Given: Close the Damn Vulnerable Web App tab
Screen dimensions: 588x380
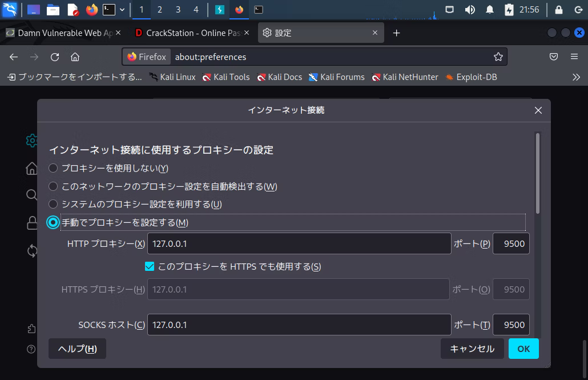Looking at the screenshot, I should pos(118,33).
